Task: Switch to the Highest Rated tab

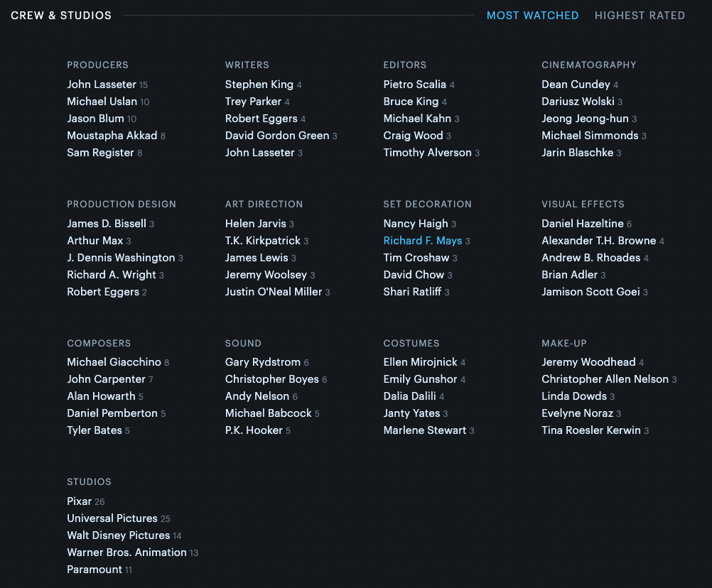Action: tap(640, 16)
